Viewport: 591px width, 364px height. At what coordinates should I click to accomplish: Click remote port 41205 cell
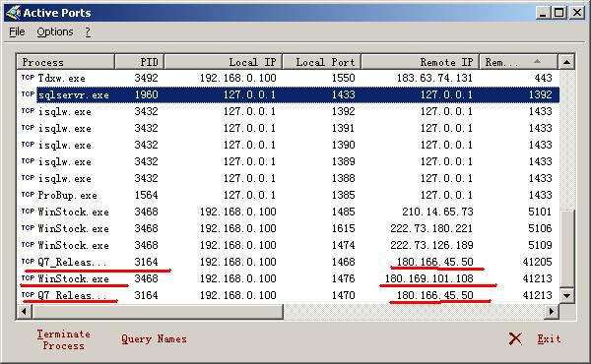pyautogui.click(x=538, y=262)
